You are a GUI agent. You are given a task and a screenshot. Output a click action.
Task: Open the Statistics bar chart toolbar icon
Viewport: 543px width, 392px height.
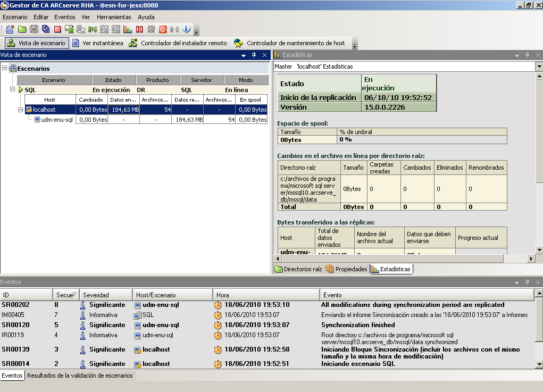(x=128, y=29)
